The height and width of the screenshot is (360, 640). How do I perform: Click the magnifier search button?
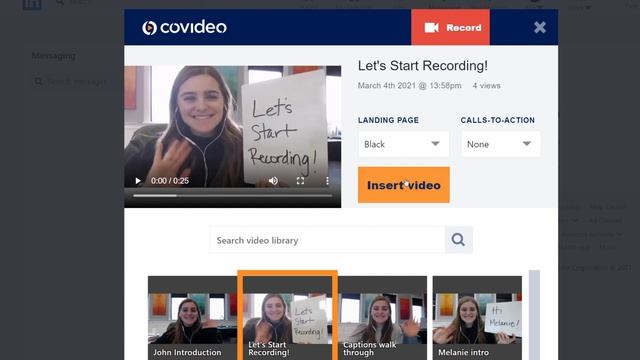click(458, 240)
